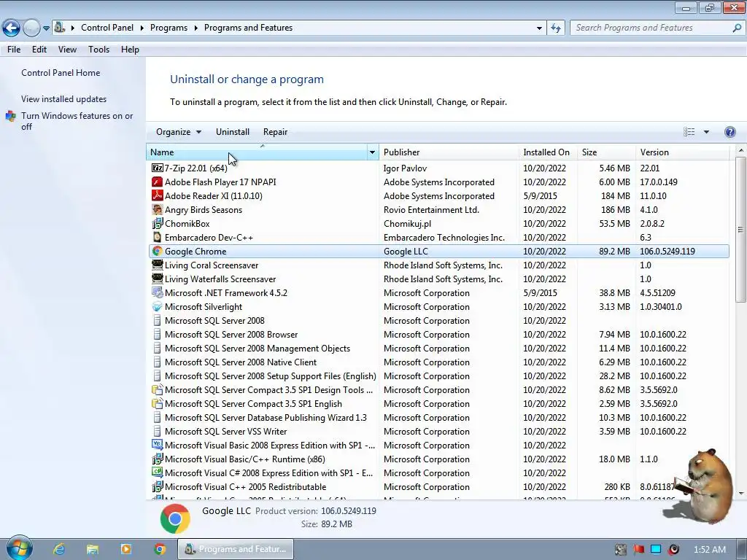Open Windows Media Player from taskbar

click(125, 549)
